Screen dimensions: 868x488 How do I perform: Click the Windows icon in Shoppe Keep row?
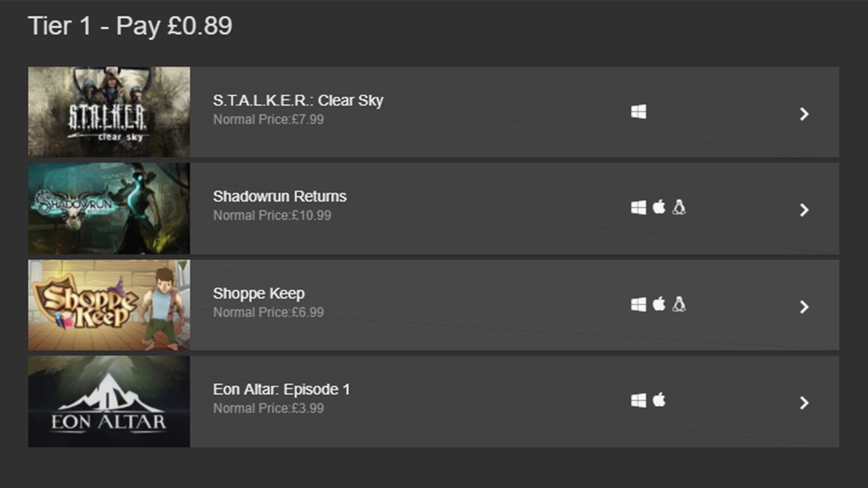click(x=638, y=305)
